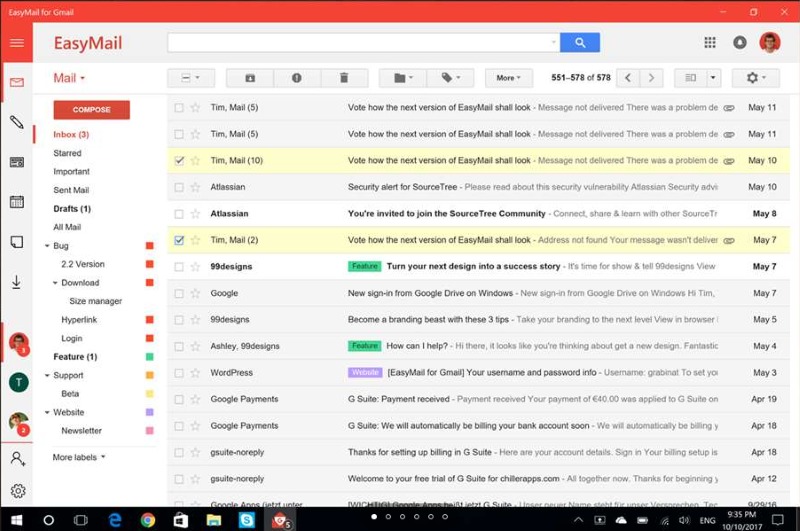The height and width of the screenshot is (531, 800).
Task: Select checkbox for the SourceTree Community email
Action: click(179, 214)
